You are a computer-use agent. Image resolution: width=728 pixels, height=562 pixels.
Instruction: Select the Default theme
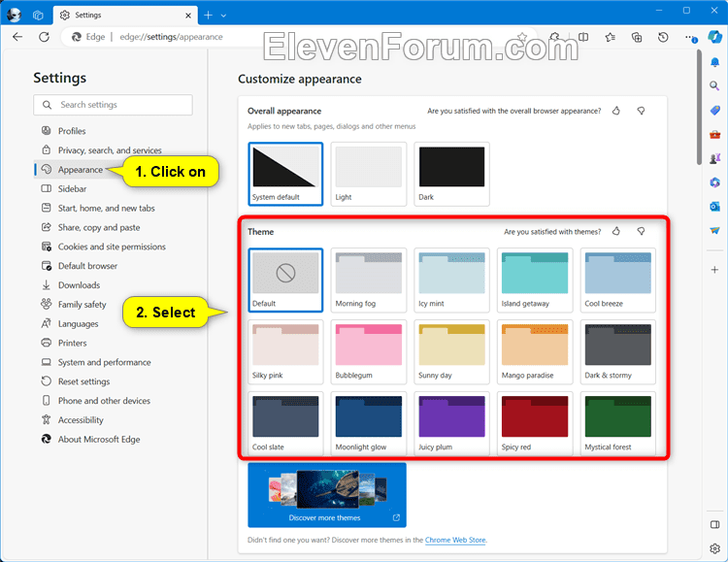(285, 281)
